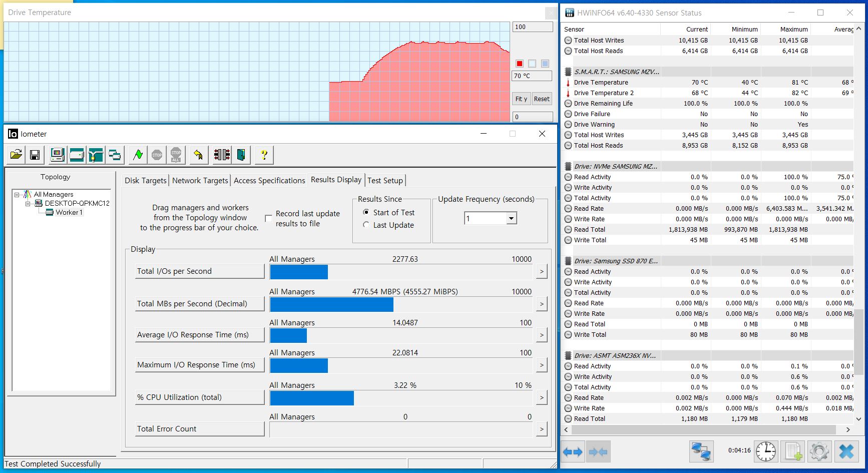Disconnect the selected manager icon in Iometer
The height and width of the screenshot is (473, 868).
pyautogui.click(x=222, y=155)
